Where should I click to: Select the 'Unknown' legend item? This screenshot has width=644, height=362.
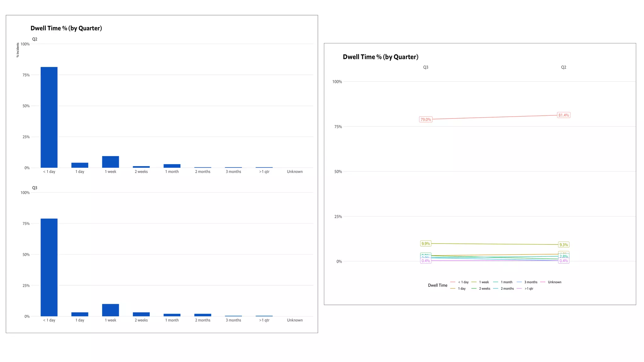click(554, 282)
